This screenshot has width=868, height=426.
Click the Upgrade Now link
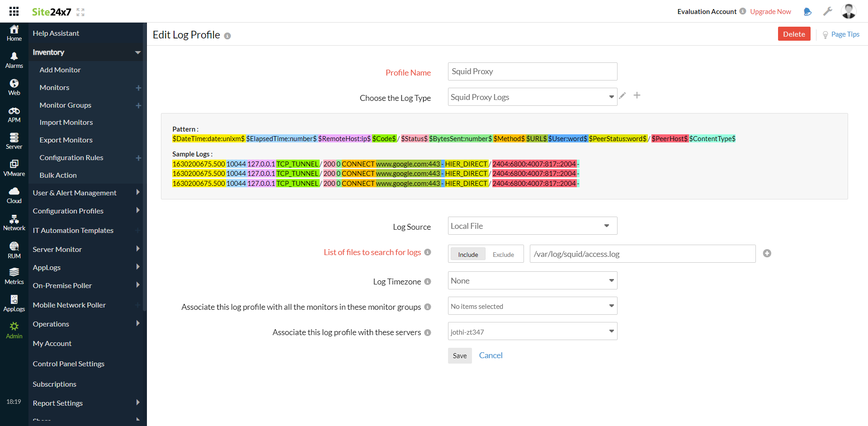click(770, 11)
